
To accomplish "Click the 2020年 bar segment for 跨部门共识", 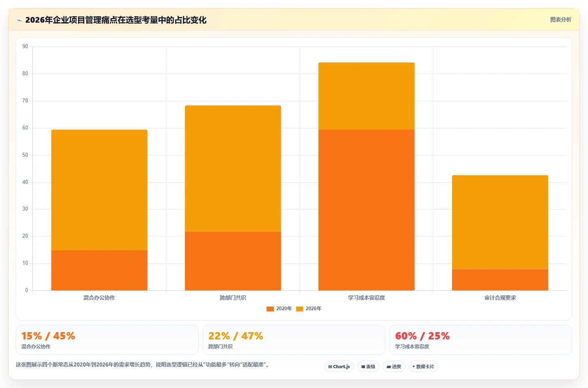I will pos(233,261).
